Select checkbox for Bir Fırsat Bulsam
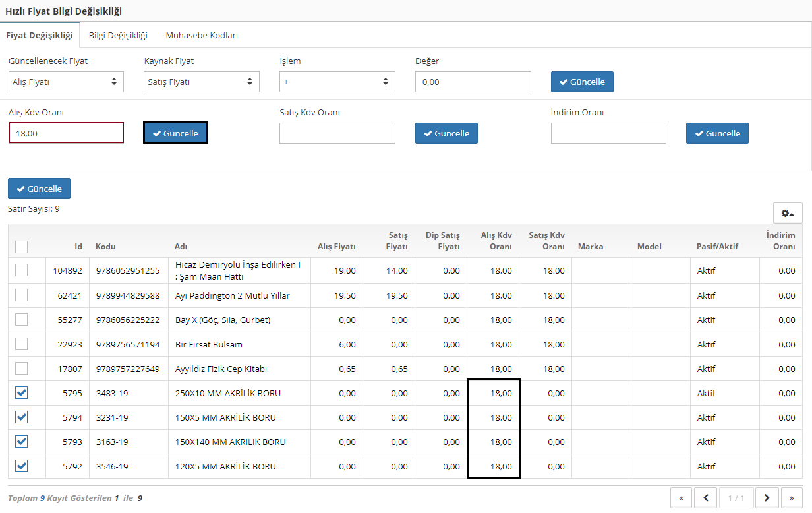Viewport: 812px width, 513px height. 22,344
